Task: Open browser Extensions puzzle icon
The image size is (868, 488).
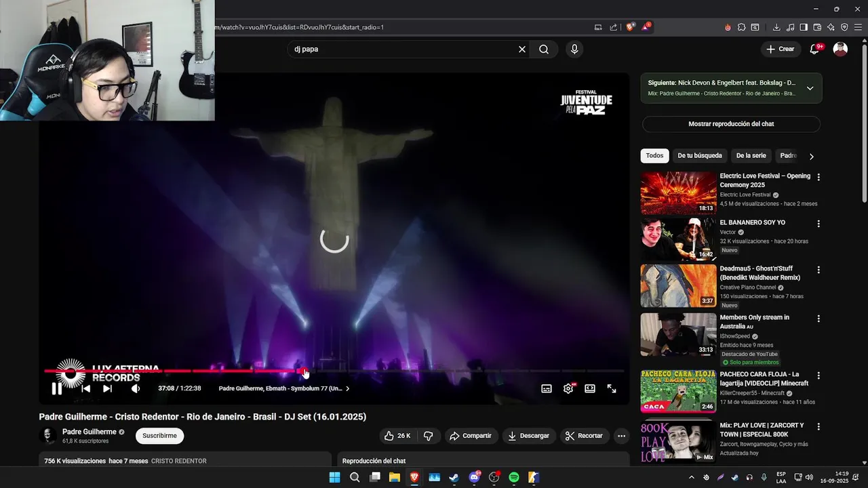Action: pyautogui.click(x=741, y=27)
